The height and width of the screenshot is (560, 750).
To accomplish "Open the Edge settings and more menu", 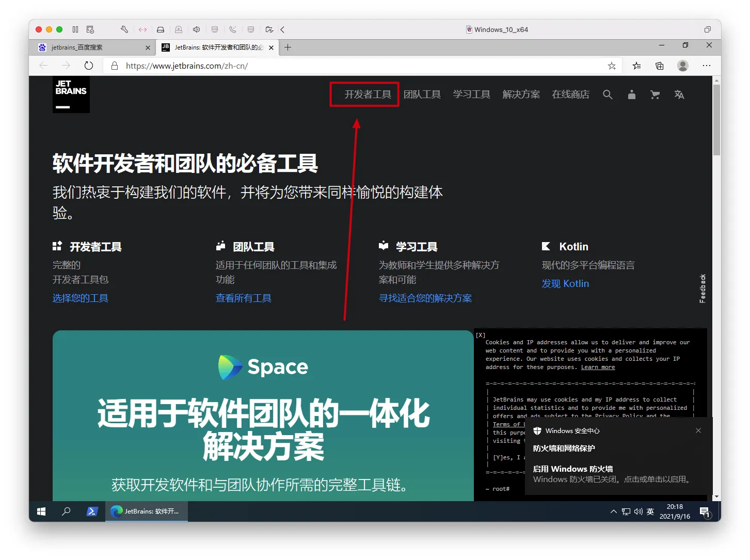I will point(707,66).
